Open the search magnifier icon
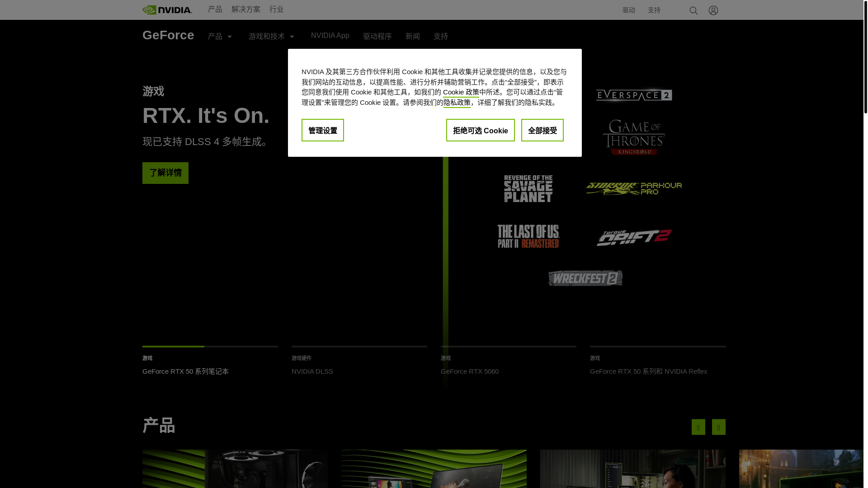The height and width of the screenshot is (488, 868). tap(693, 10)
